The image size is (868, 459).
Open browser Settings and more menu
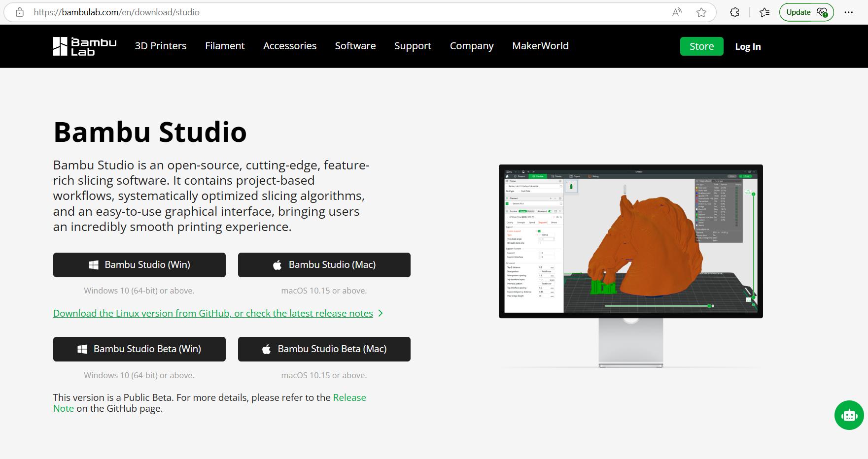848,12
